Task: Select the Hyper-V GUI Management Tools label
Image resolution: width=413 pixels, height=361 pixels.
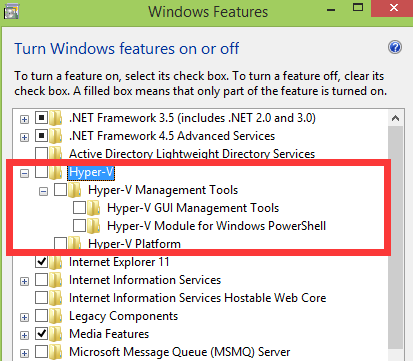Action: coord(193,208)
